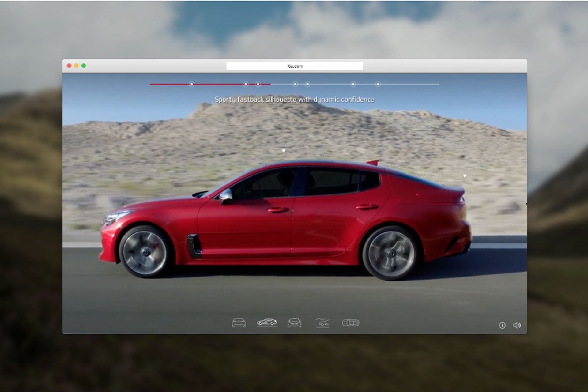
Task: Jump to fourth timeline marker
Action: tap(295, 84)
